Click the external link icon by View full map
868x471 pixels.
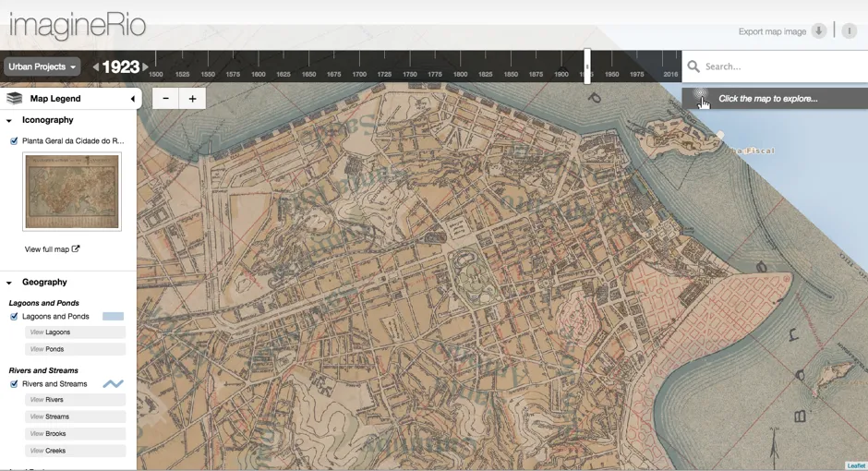click(x=76, y=248)
